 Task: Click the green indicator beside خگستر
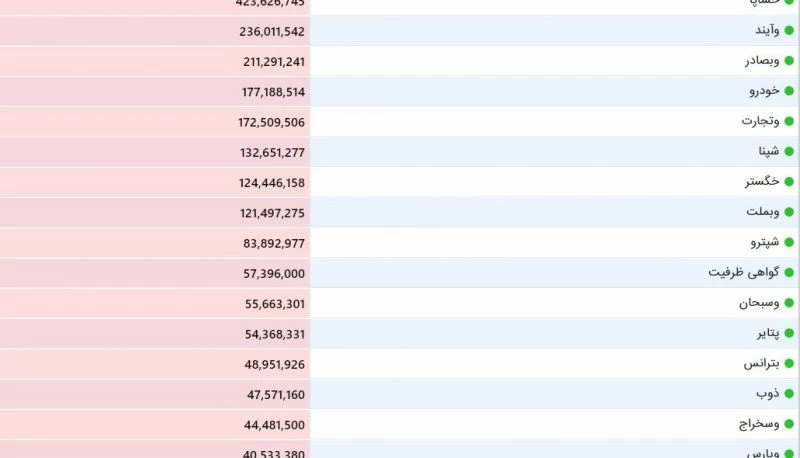coord(789,182)
